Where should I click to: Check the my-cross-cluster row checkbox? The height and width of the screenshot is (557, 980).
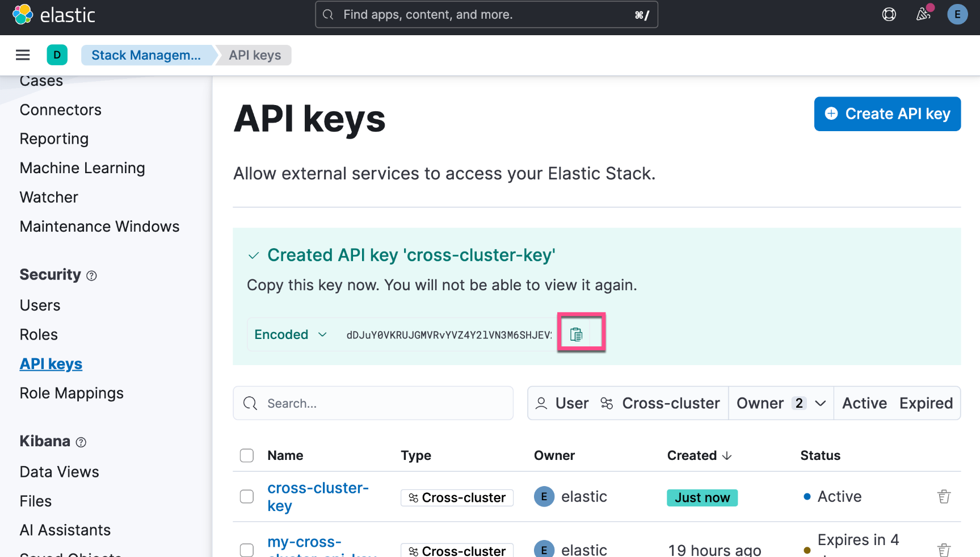(x=247, y=550)
